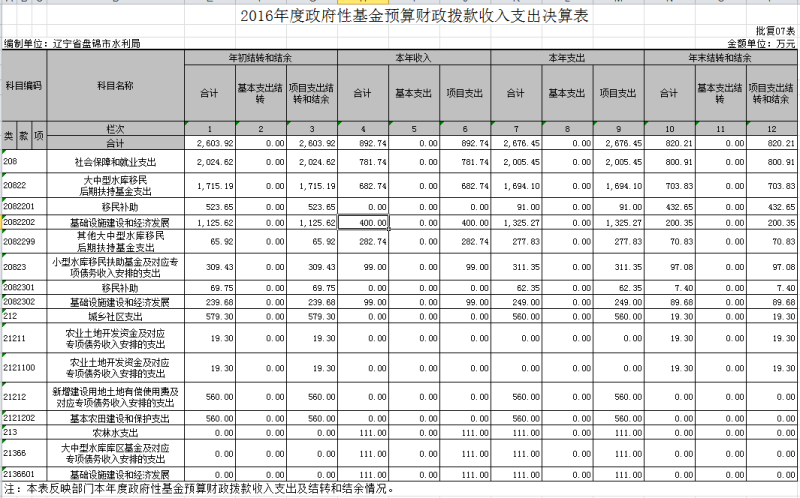
Task: Click subject code 21212
Action: click(24, 396)
